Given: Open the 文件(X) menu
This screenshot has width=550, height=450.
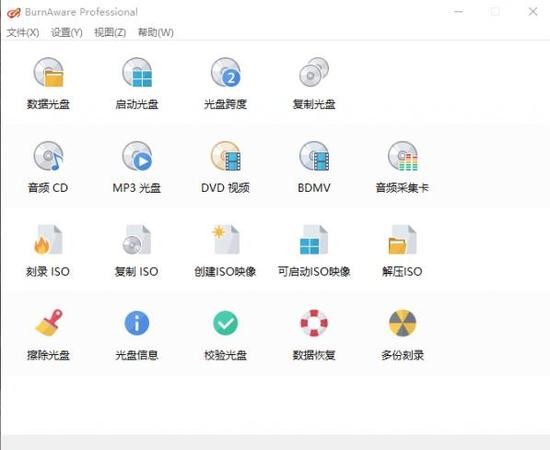Looking at the screenshot, I should click(x=23, y=33).
